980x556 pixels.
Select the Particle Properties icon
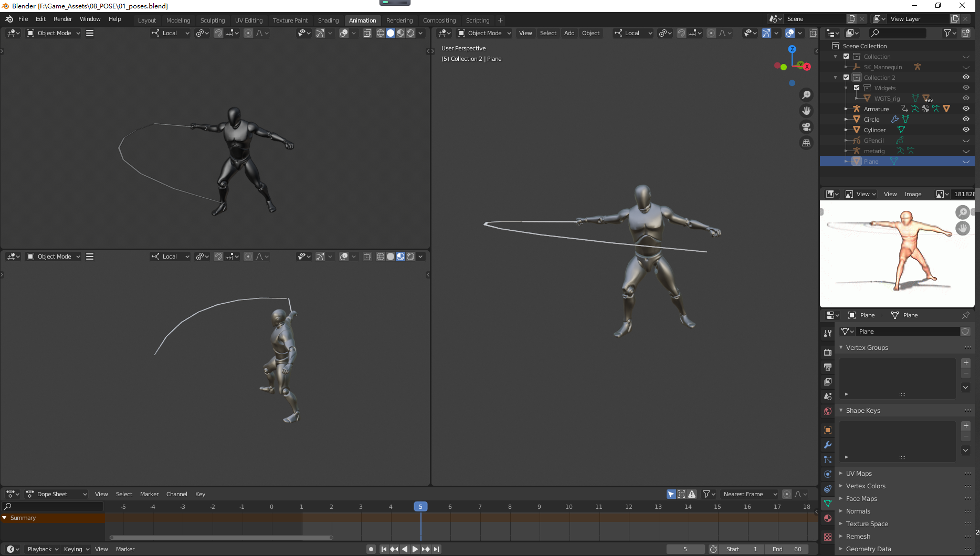click(828, 459)
